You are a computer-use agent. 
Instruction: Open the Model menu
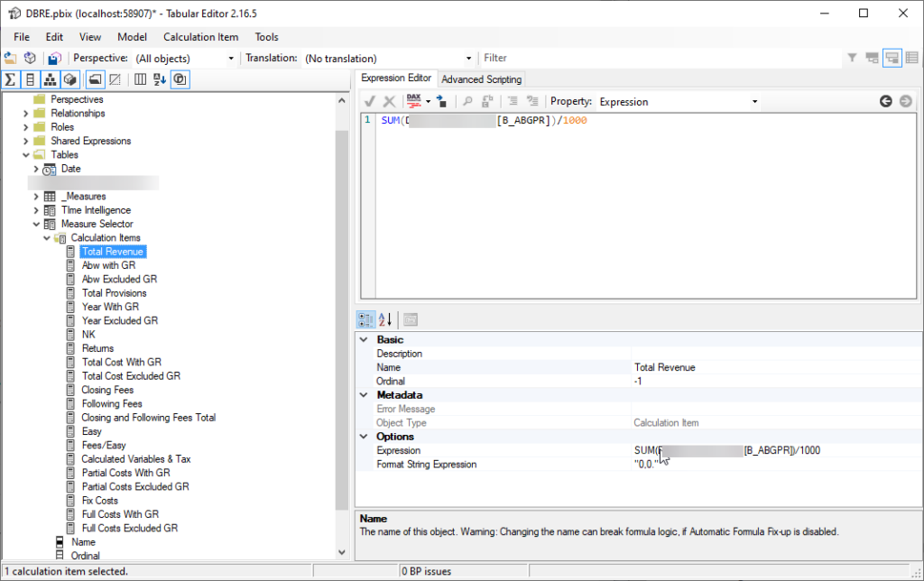click(x=132, y=36)
